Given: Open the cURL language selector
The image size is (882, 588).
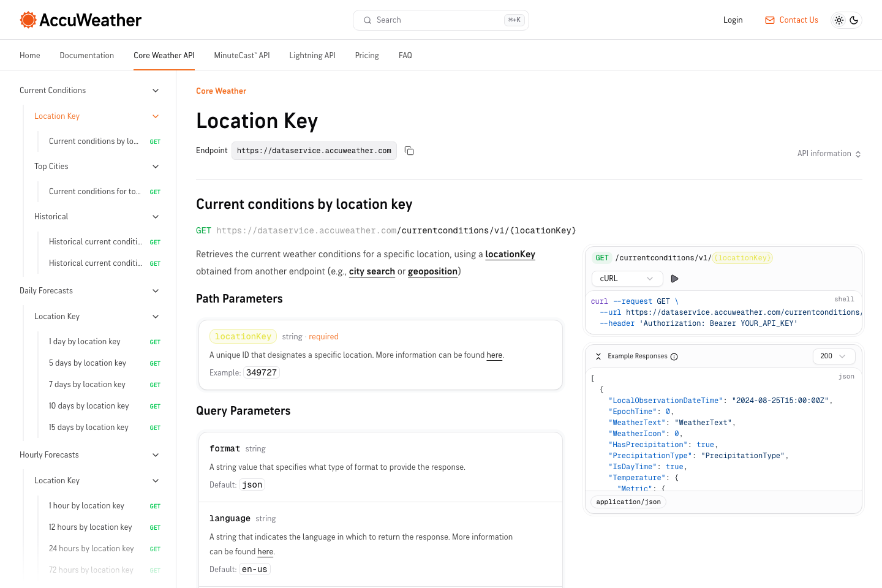Looking at the screenshot, I should coord(627,278).
